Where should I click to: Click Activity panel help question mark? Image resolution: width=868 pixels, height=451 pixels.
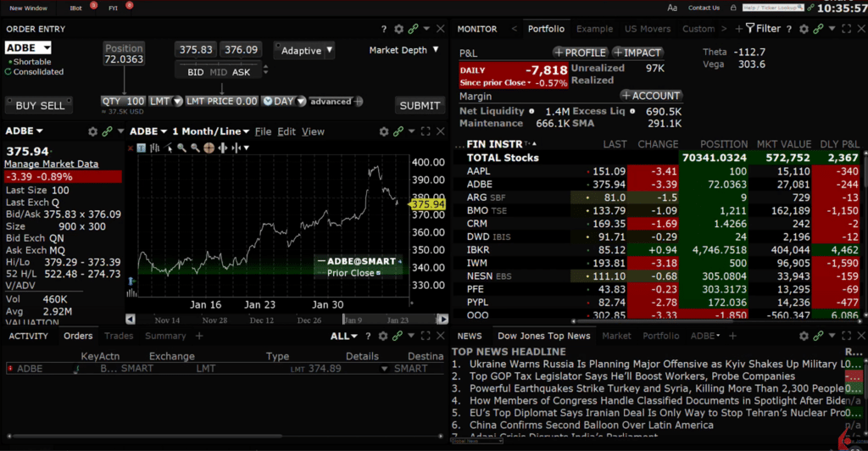368,336
